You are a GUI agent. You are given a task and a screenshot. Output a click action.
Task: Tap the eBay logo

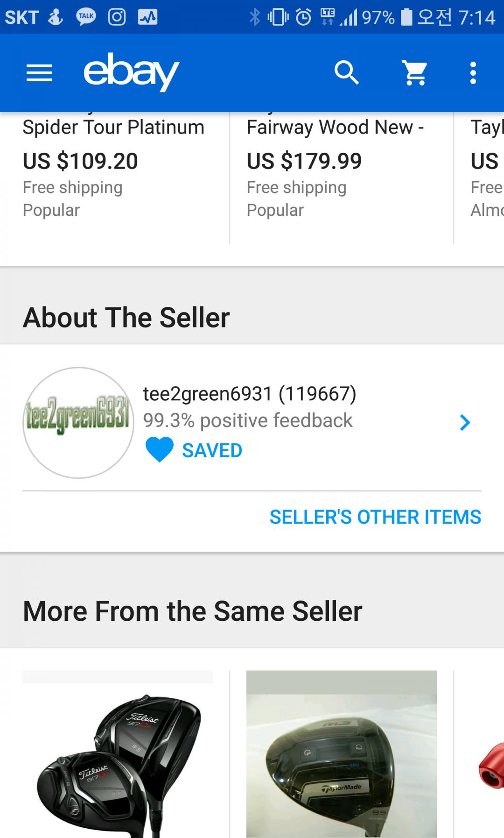tap(131, 72)
